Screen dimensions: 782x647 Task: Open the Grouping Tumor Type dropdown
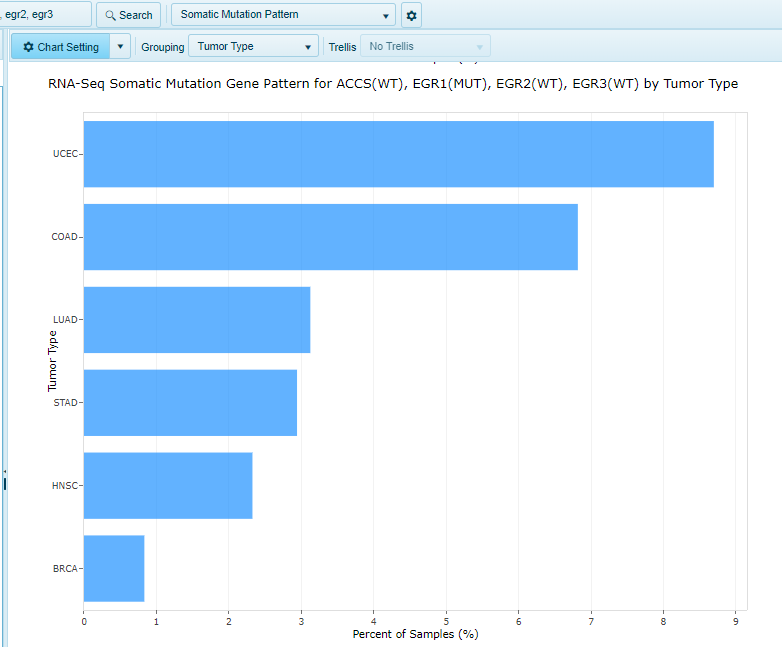[x=253, y=47]
